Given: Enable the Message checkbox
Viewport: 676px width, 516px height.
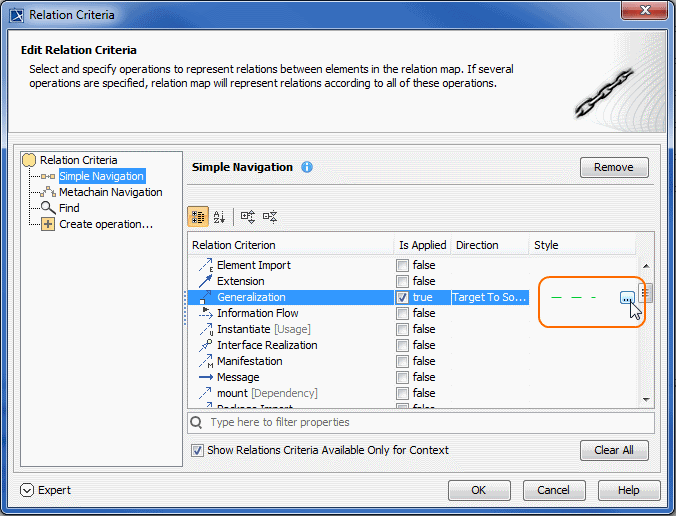Looking at the screenshot, I should coord(402,377).
